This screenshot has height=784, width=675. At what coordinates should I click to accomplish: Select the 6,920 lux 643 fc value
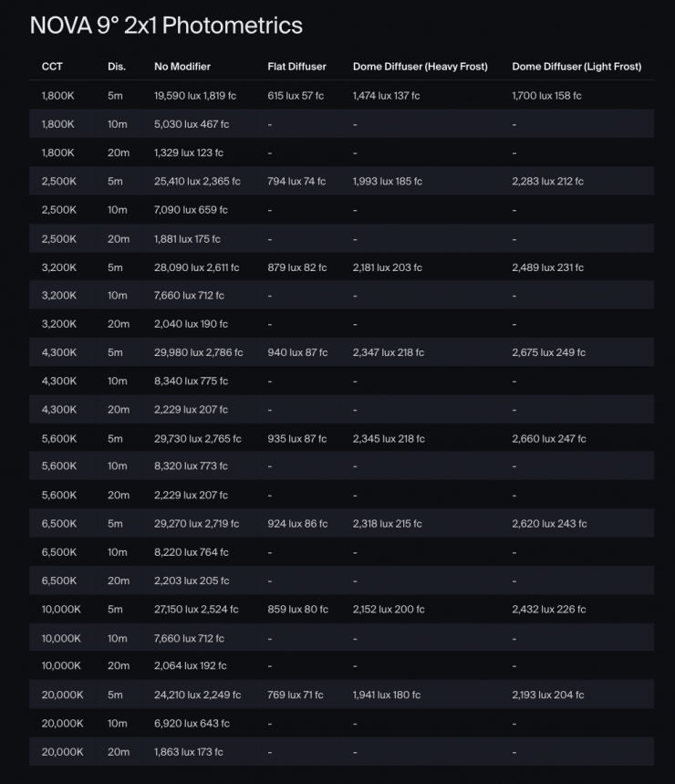click(x=192, y=723)
